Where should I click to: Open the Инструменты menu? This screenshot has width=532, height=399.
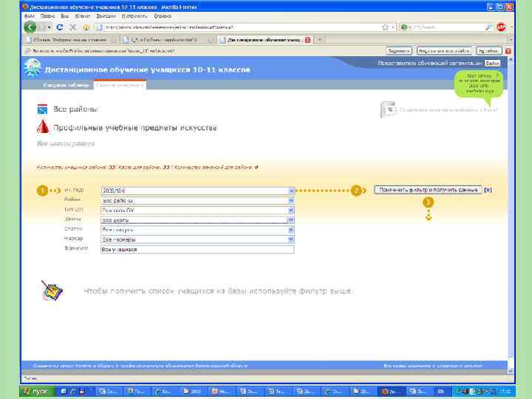(134, 16)
